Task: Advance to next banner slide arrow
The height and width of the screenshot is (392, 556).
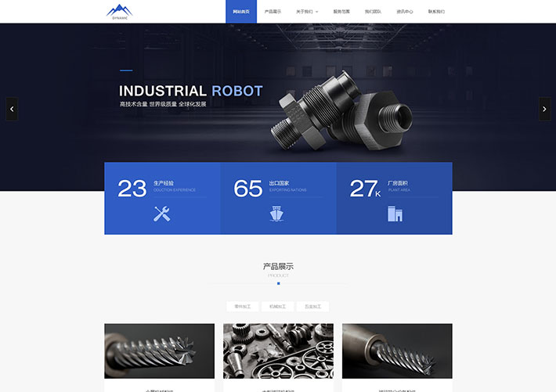Action: 544,109
